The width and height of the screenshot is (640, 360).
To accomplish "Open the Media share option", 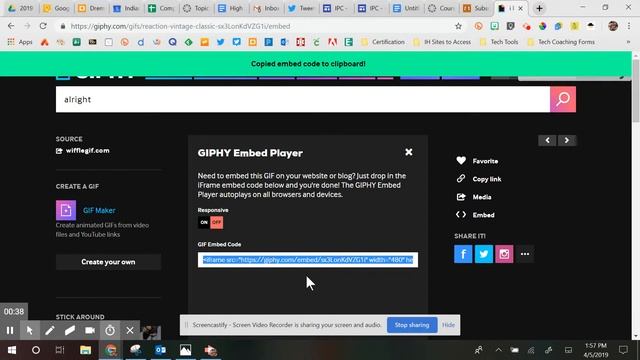I will point(473,197).
